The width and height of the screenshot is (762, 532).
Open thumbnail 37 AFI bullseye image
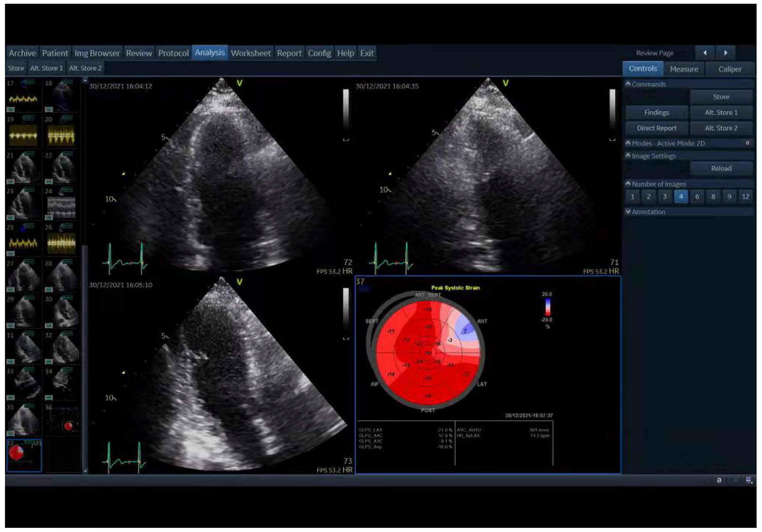(x=24, y=455)
